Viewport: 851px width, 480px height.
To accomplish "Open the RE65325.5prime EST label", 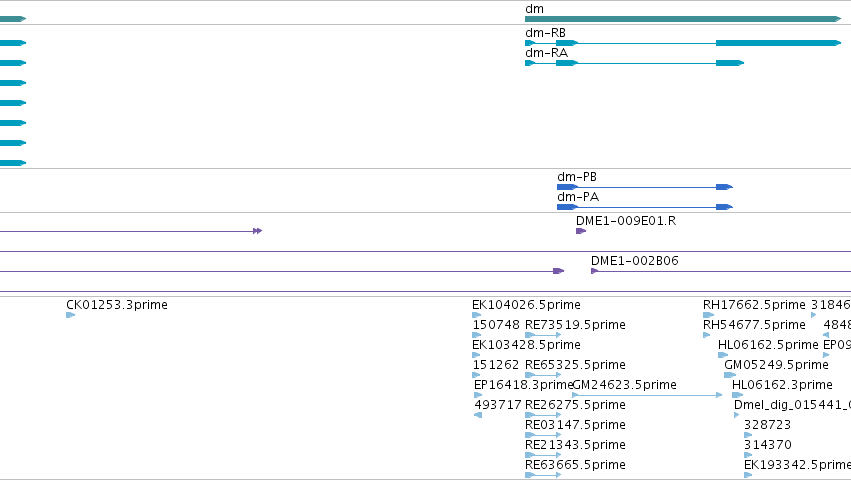I will [x=575, y=365].
